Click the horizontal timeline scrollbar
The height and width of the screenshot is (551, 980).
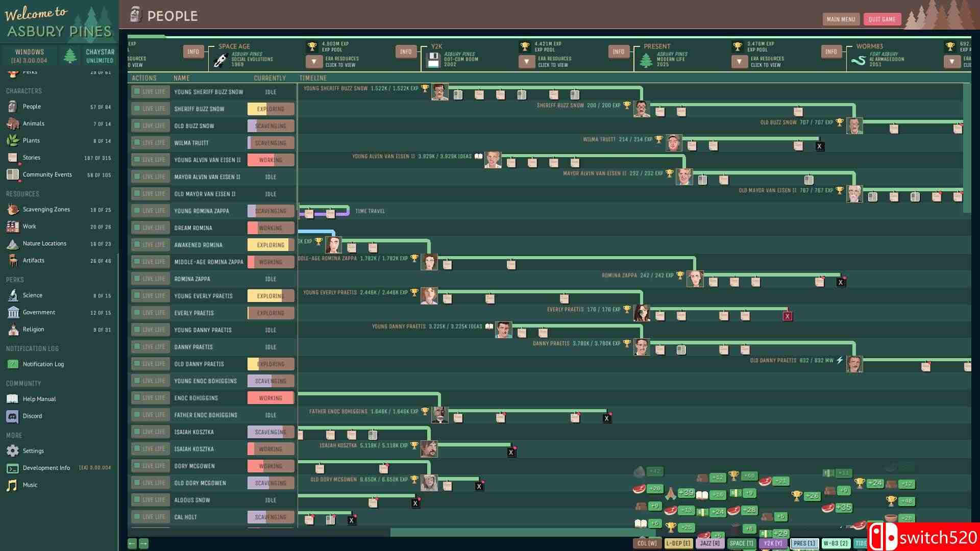[x=510, y=532]
